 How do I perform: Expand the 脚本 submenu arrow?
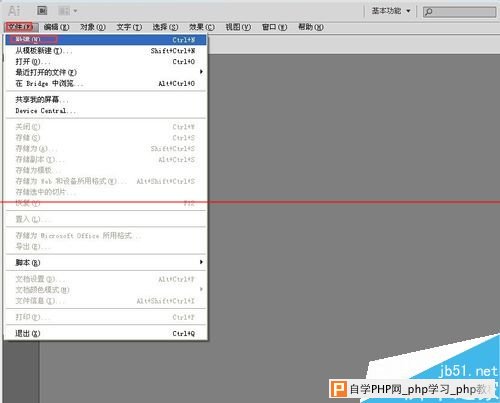pyautogui.click(x=201, y=262)
